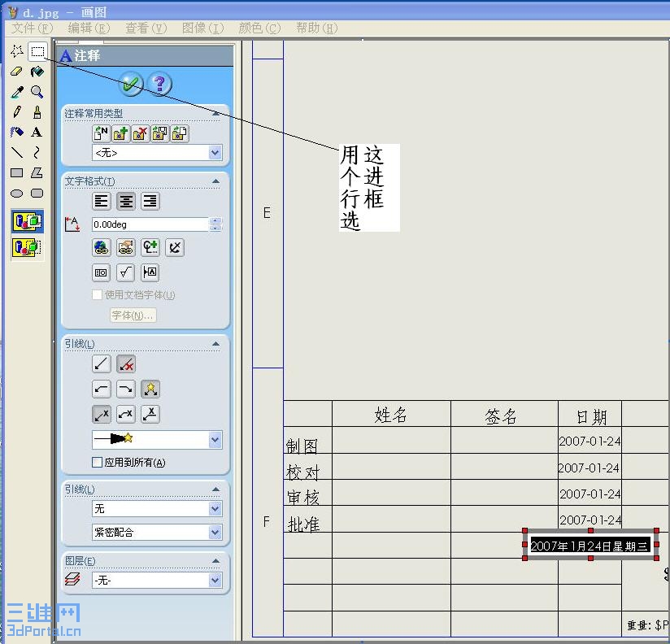
Task: Collapse the 注释常用类型 section
Action: click(215, 114)
